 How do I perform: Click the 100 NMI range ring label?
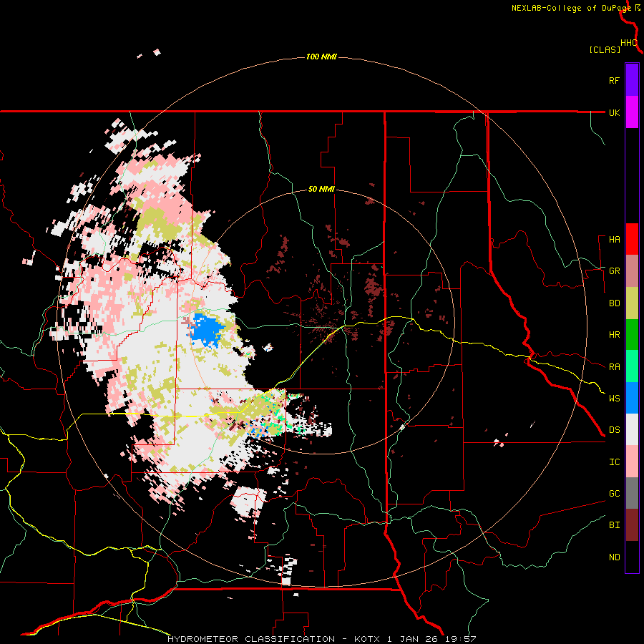click(x=321, y=57)
